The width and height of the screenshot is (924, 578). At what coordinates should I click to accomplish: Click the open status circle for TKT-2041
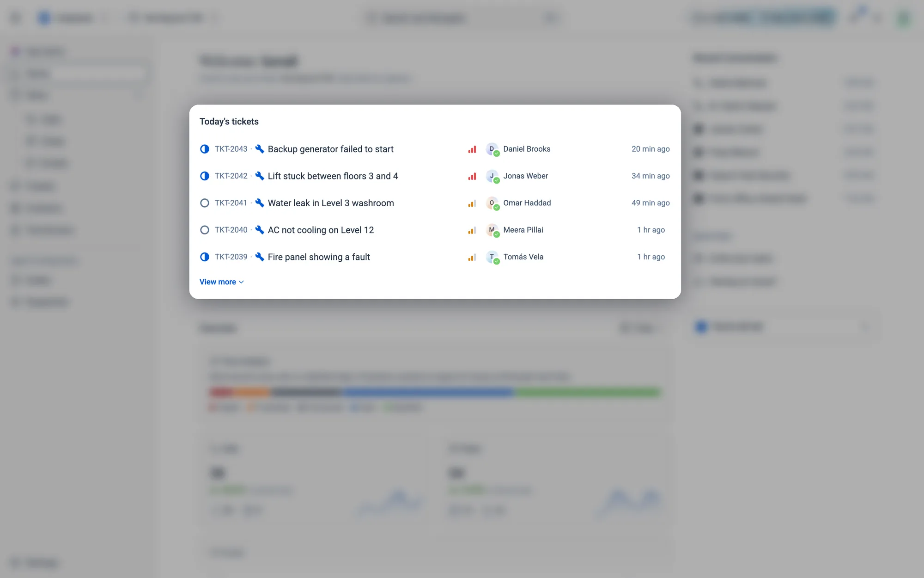[x=204, y=203]
